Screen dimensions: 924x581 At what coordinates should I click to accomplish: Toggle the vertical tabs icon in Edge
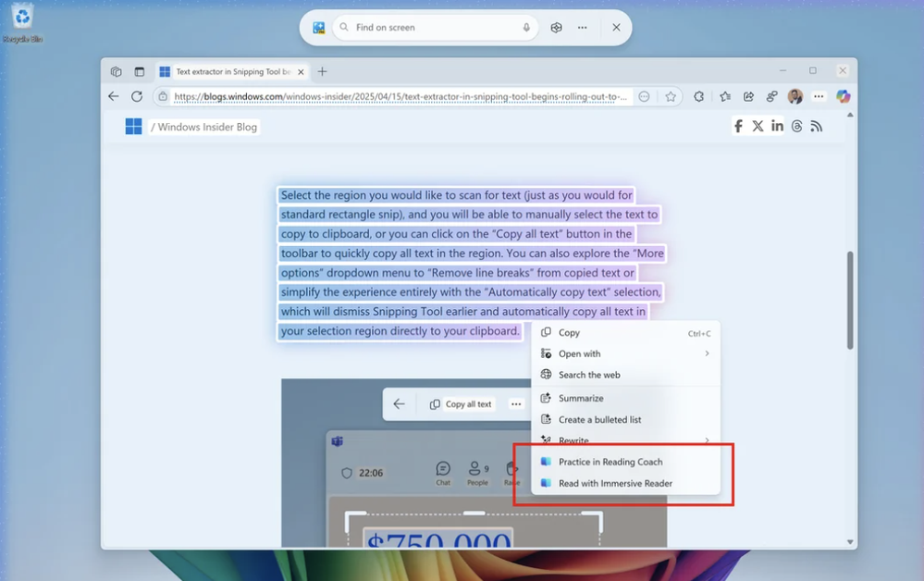(139, 72)
